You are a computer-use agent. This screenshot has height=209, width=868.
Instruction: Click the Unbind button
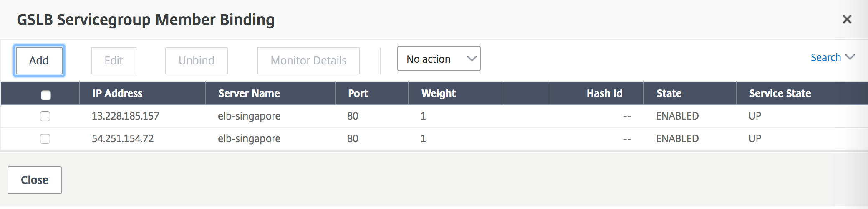pos(196,61)
